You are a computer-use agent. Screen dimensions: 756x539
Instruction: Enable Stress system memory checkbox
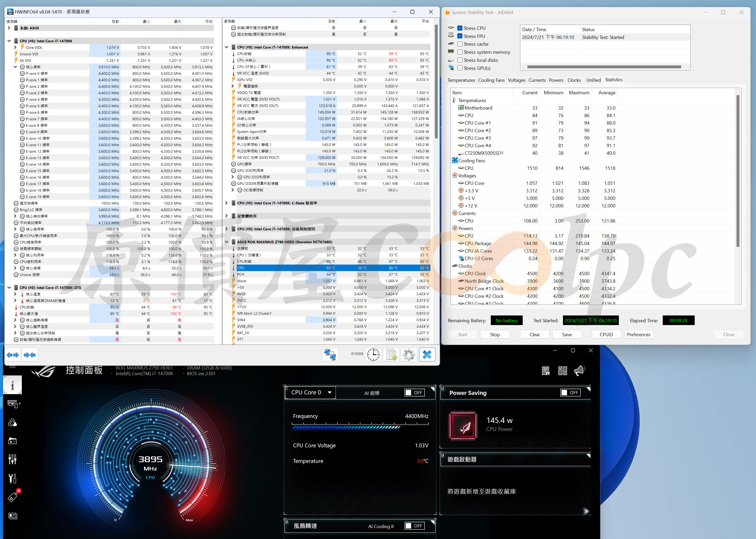point(460,52)
